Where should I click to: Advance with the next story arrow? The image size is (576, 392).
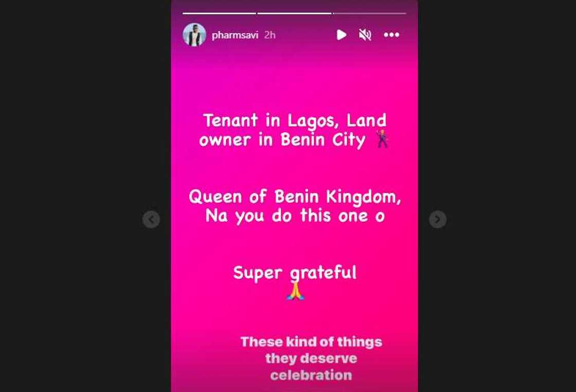coord(438,219)
